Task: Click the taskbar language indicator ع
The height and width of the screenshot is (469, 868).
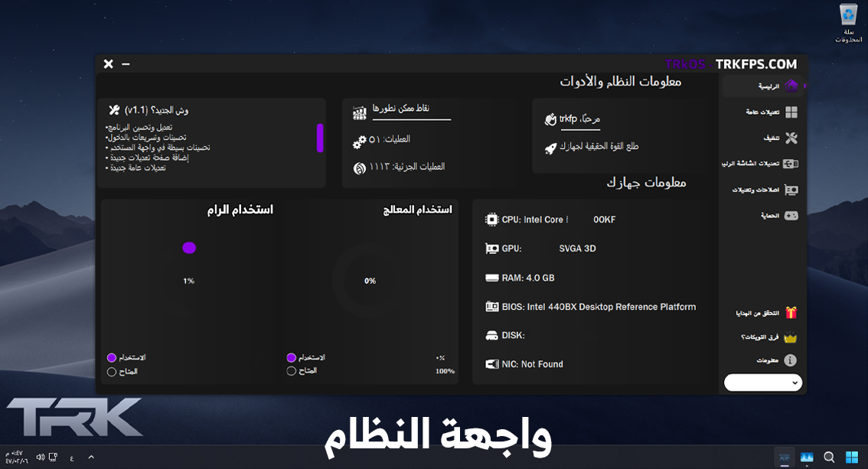Action: (x=72, y=458)
